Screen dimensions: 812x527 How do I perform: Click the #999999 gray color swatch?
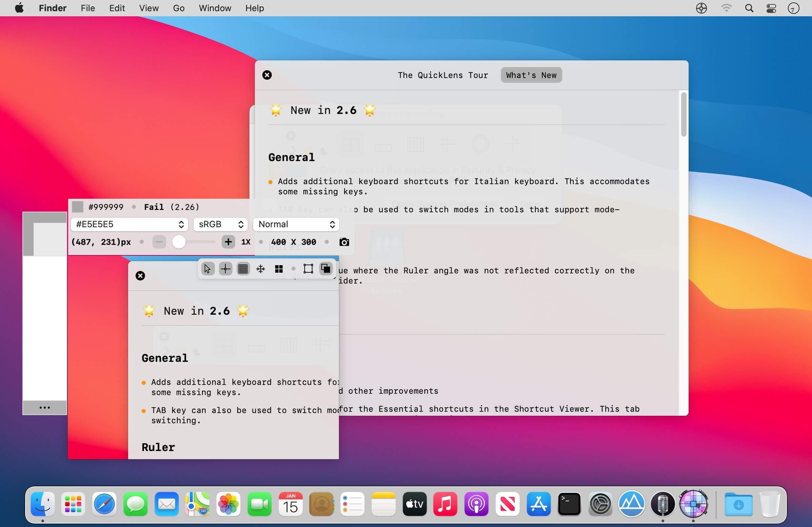[78, 207]
